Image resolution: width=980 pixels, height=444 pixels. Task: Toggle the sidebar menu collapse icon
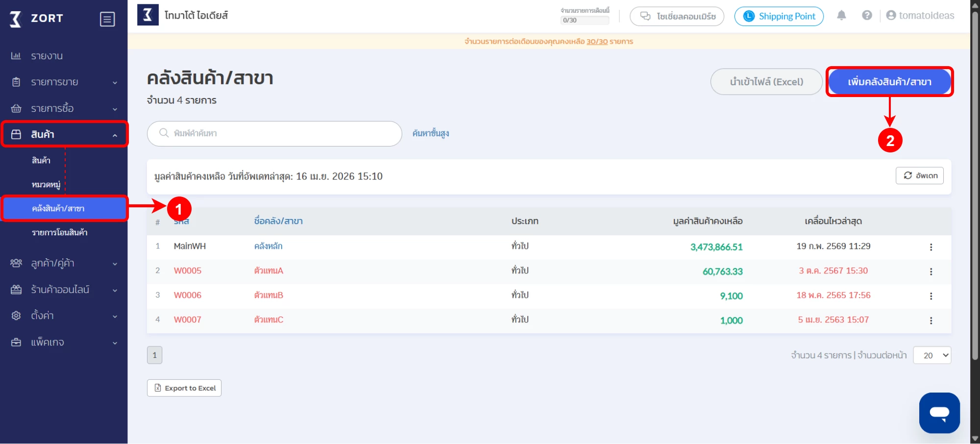click(107, 19)
